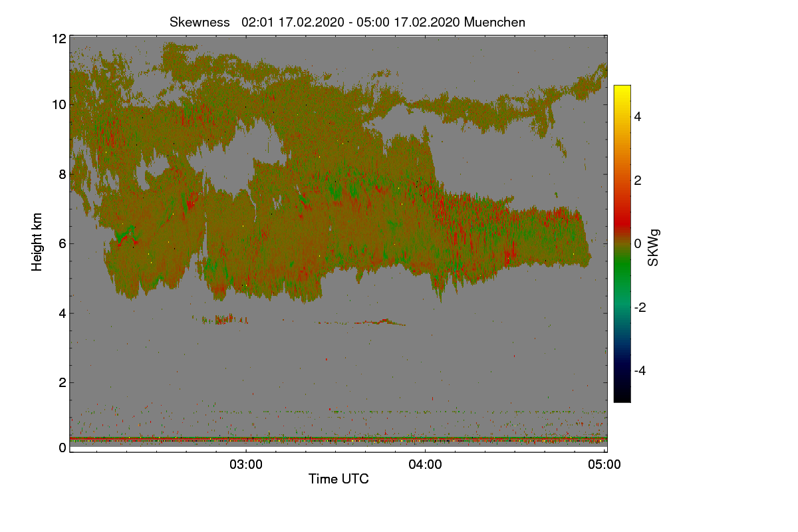Click the '04:00' time tick label

(x=426, y=464)
